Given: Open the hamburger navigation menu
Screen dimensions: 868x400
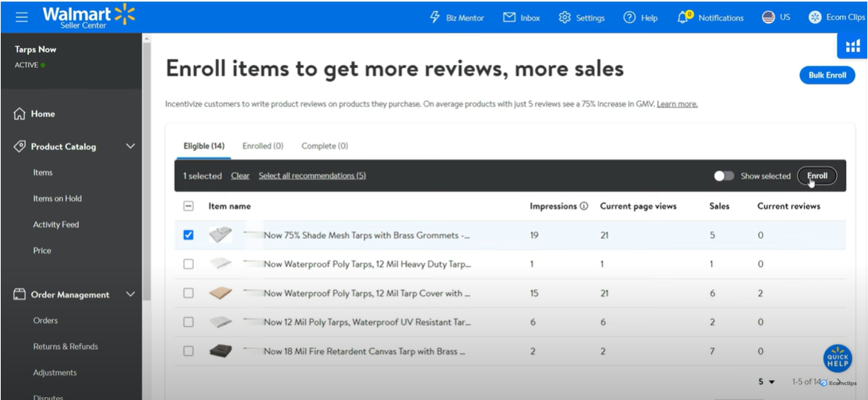Looking at the screenshot, I should [21, 17].
